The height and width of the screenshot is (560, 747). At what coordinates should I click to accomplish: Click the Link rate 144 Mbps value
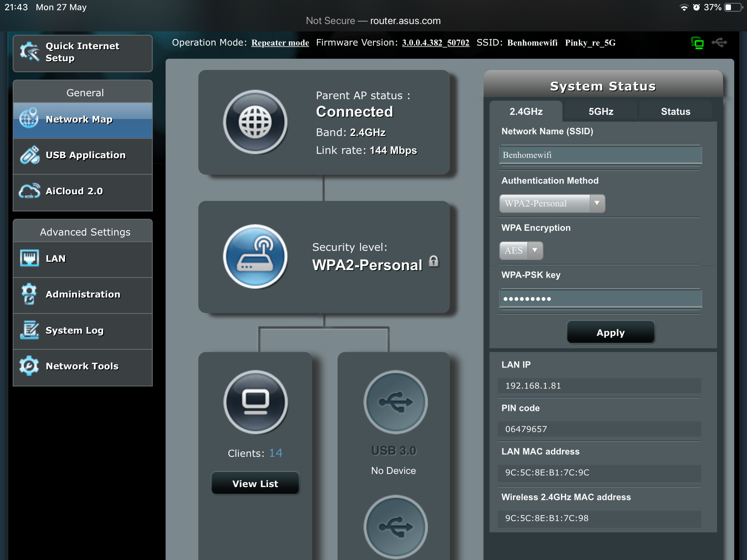393,150
